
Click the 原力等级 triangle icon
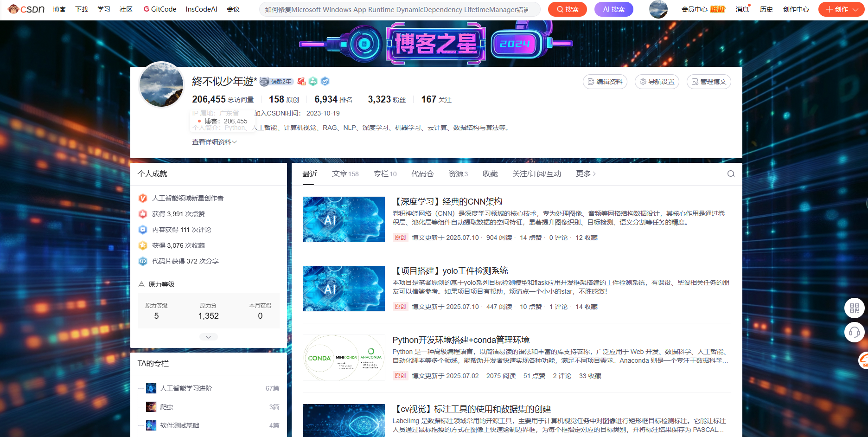(x=141, y=284)
